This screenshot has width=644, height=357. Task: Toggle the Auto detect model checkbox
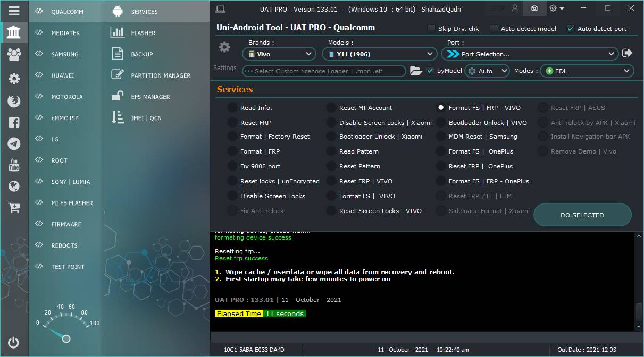point(494,29)
